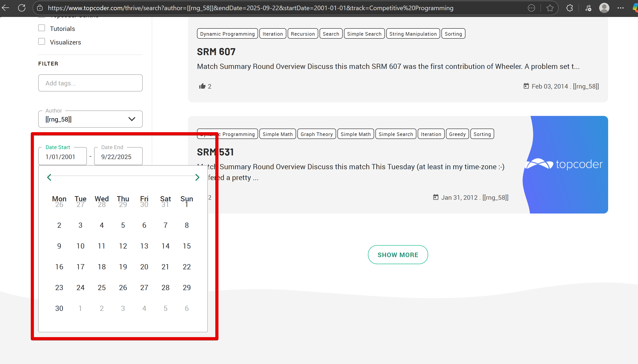Reload the page with refresh icon
638x364 pixels.
tap(22, 8)
